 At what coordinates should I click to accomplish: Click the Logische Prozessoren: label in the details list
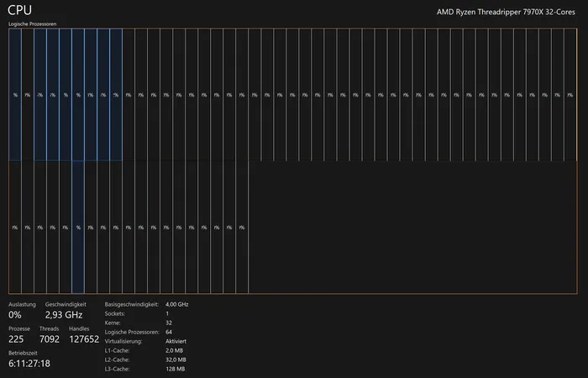(133, 333)
